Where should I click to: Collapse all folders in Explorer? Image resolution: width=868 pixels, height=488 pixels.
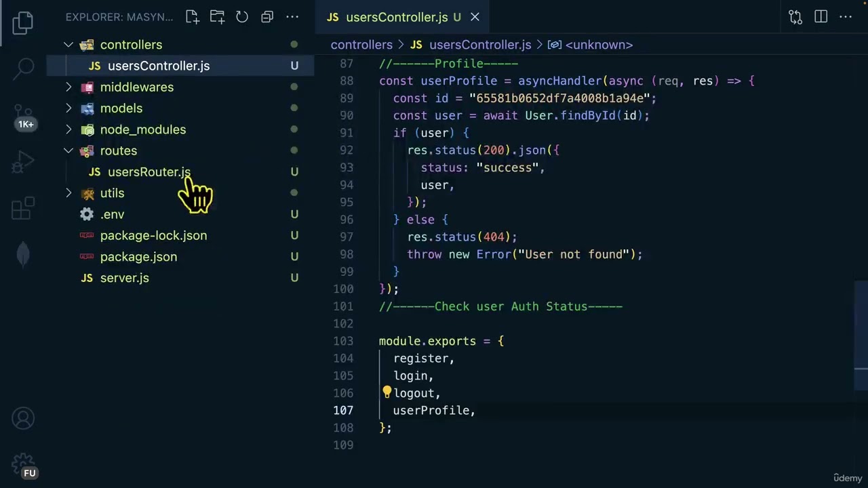267,17
